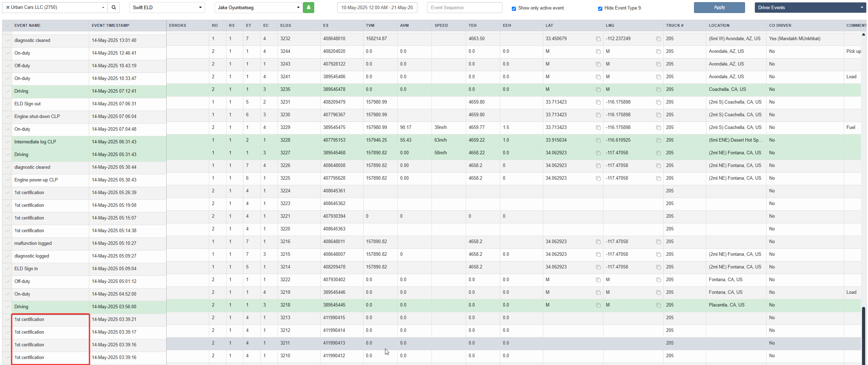
Task: Click the Event Sequence input field
Action: [x=464, y=7]
